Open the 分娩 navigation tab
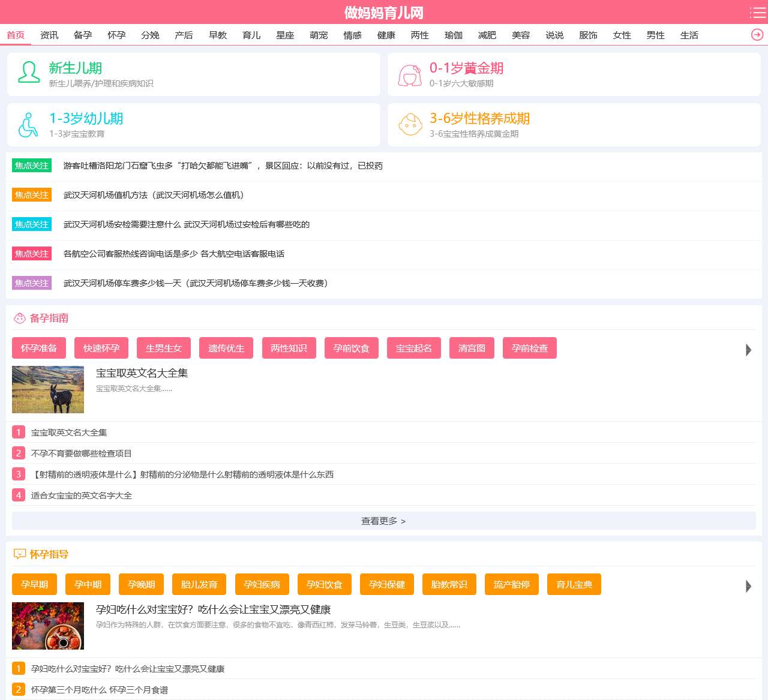Screen dimensions: 768x700 (x=150, y=35)
